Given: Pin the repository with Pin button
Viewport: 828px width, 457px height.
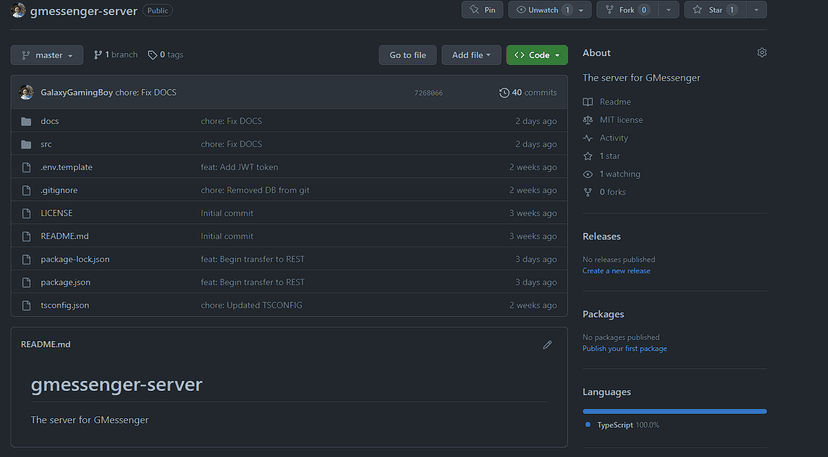Looking at the screenshot, I should [x=482, y=10].
